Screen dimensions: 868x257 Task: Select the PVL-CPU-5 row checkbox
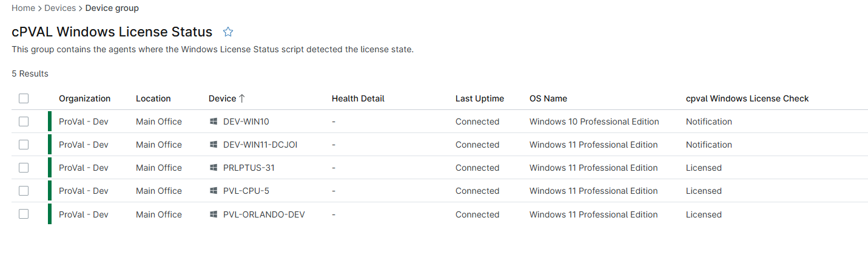point(24,191)
